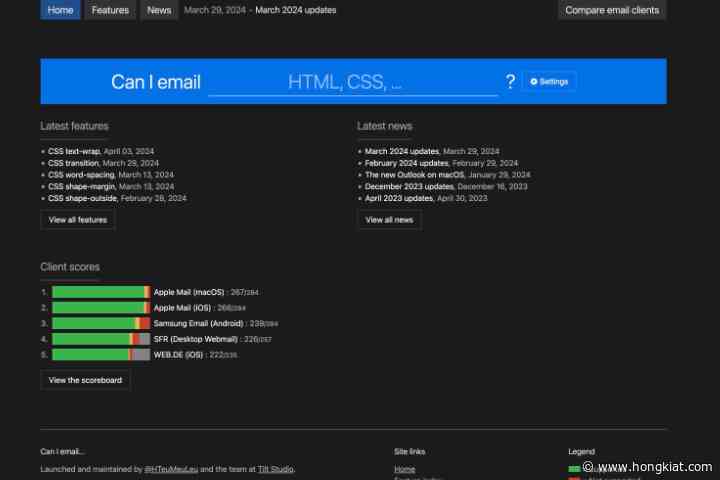Click Compare email clients button
Screen dimensions: 720x480
[612, 10]
